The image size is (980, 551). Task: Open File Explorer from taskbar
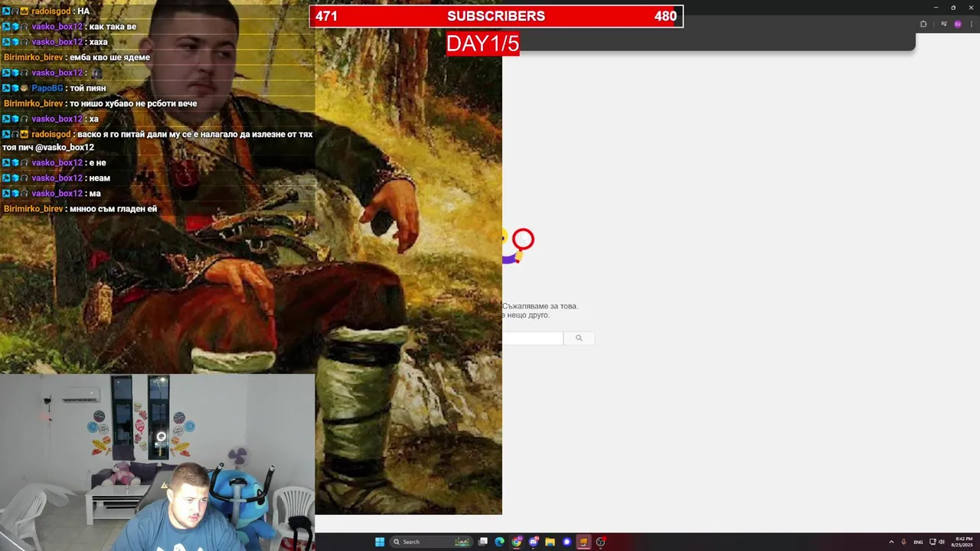pos(550,542)
